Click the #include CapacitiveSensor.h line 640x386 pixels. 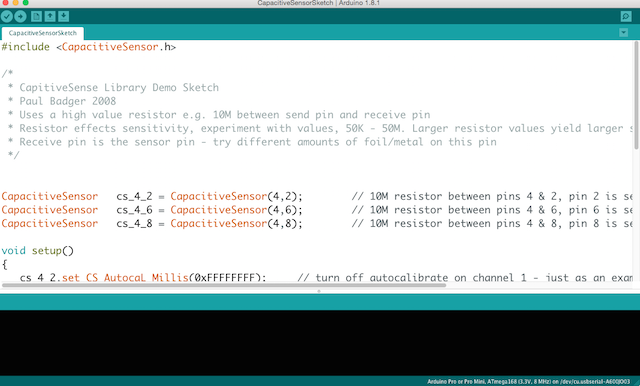click(89, 47)
